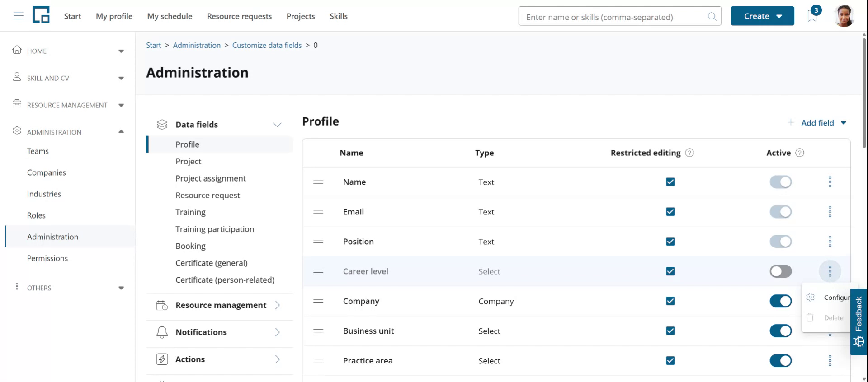The width and height of the screenshot is (868, 382).
Task: Open Permissions in the sidebar
Action: [47, 258]
